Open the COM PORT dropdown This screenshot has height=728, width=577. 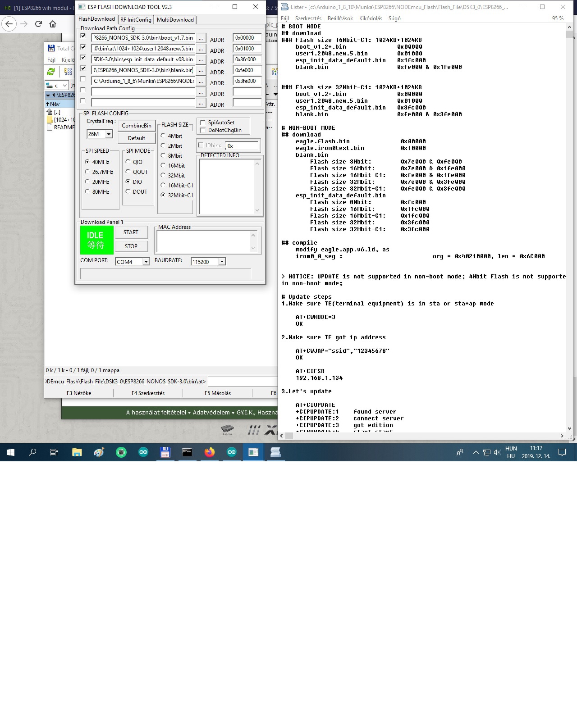pos(146,262)
